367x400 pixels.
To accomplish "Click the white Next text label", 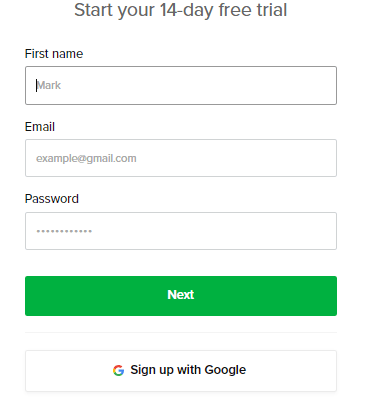I will tap(181, 295).
